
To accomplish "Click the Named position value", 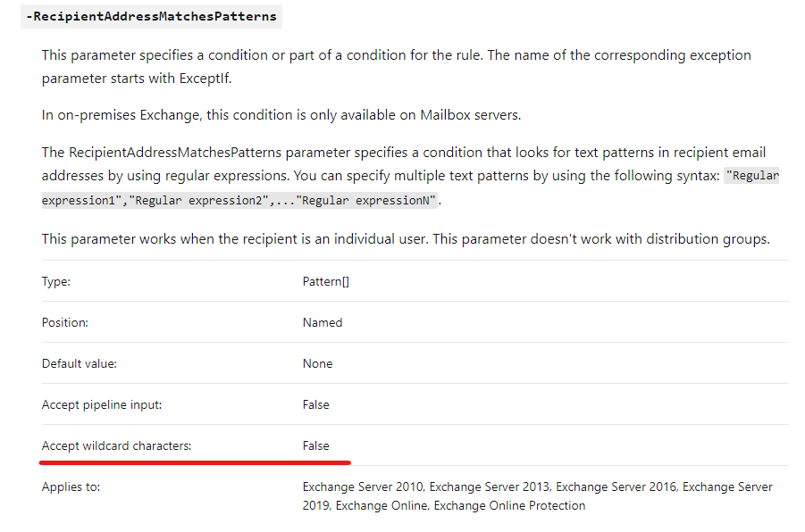I will (323, 323).
